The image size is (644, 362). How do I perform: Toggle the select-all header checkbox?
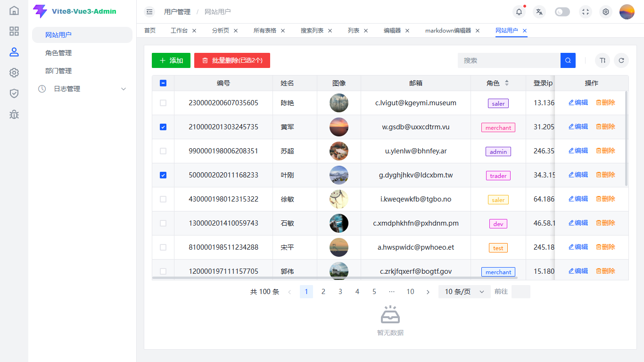coord(163,83)
